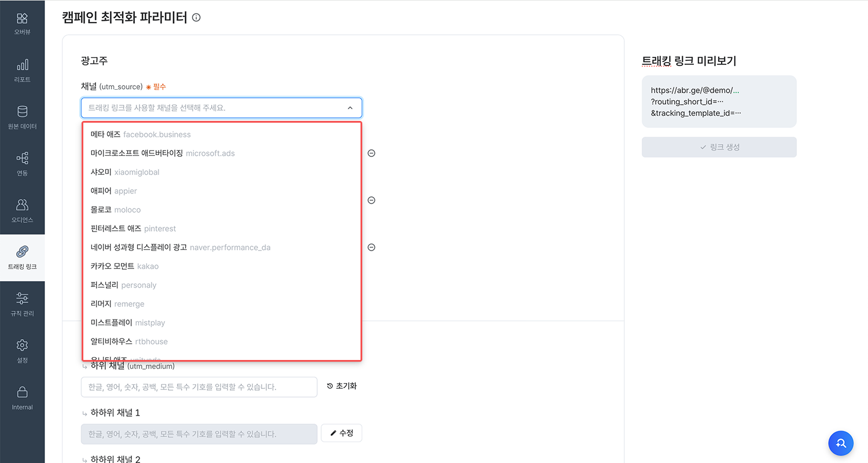The width and height of the screenshot is (868, 463).
Task: Click minus icon beside 마이크로소프트 애드버타이징 row
Action: pos(372,153)
